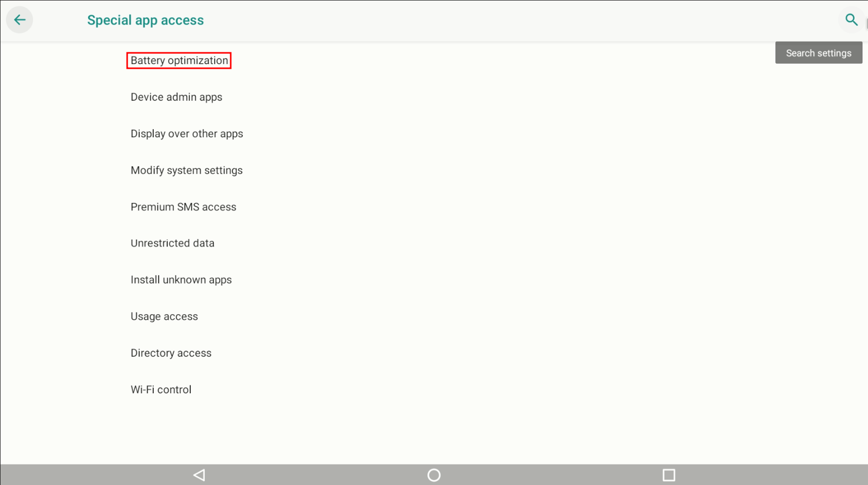Screen dimensions: 868x485
Task: Open Battery optimization settings
Action: (x=179, y=61)
